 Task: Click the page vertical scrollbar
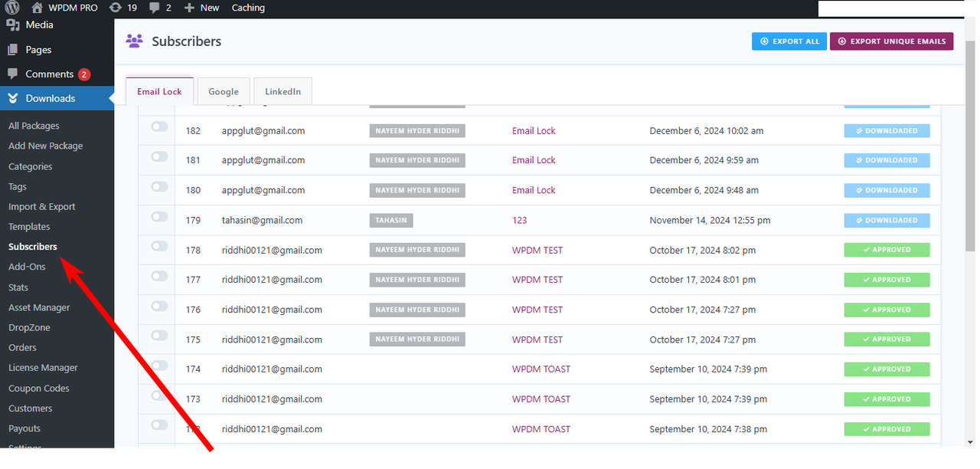(970, 146)
